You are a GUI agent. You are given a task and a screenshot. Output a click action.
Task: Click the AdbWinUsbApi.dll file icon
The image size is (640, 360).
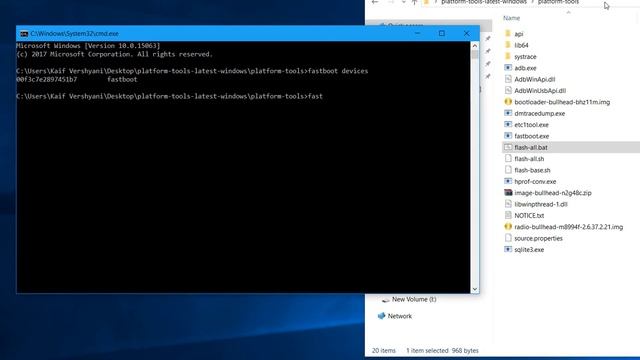(508, 90)
